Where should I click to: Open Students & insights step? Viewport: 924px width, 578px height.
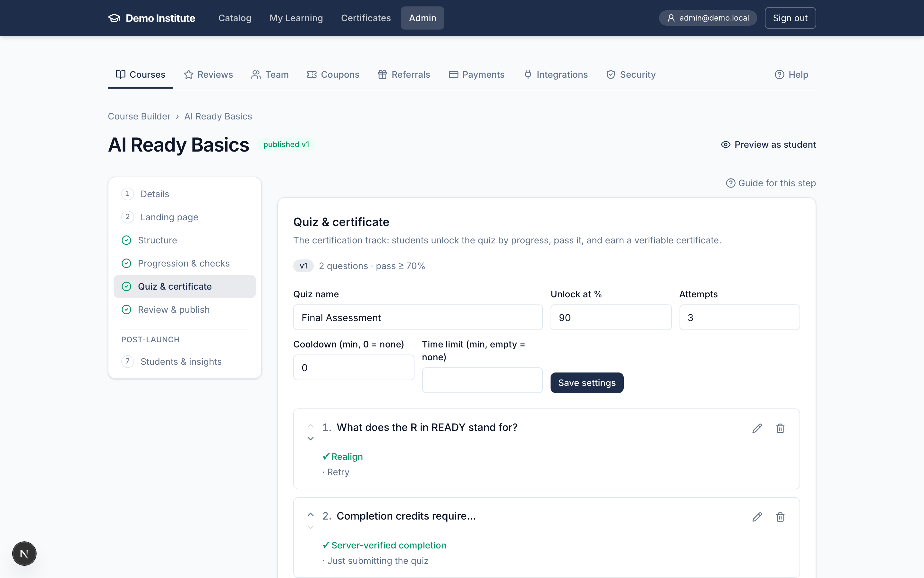click(185, 362)
